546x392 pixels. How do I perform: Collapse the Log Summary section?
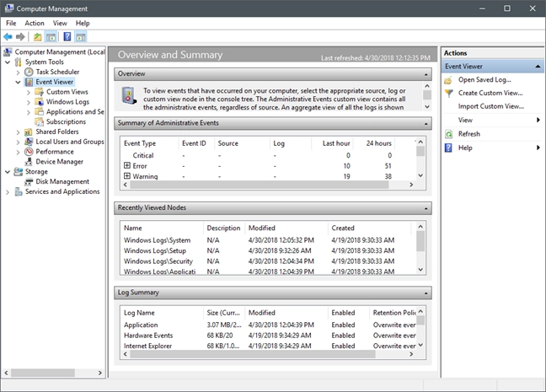tap(426, 293)
